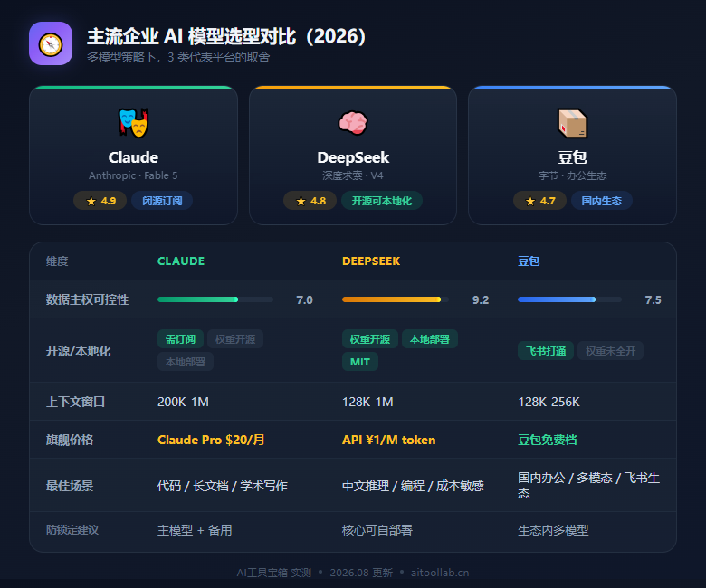Click the AI工具宝箱 实测 footer text
Screen dimensions: 706x588
(273, 573)
